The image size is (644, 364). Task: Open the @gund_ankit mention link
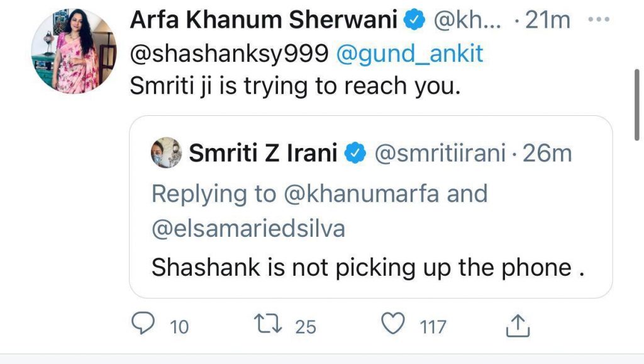pyautogui.click(x=410, y=54)
